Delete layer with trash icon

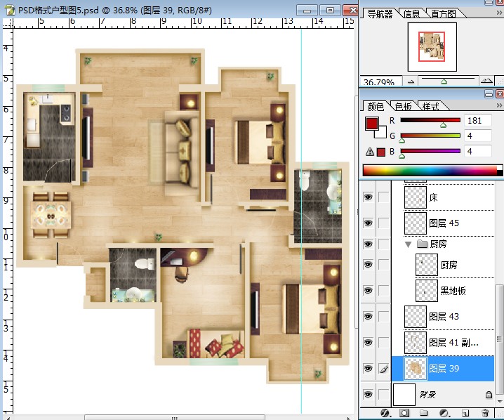coord(485,412)
